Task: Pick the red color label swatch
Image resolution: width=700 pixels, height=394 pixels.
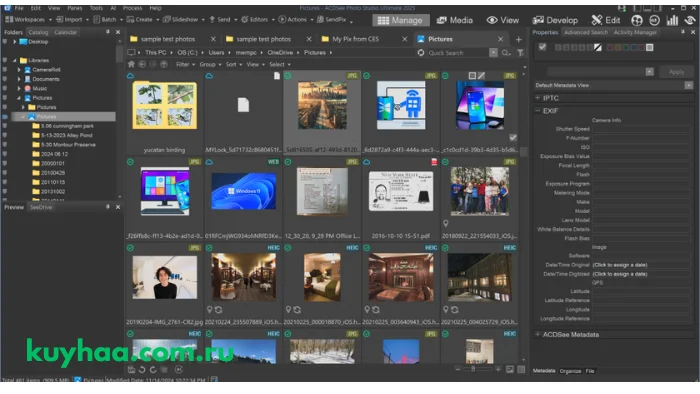Action: 610,47
